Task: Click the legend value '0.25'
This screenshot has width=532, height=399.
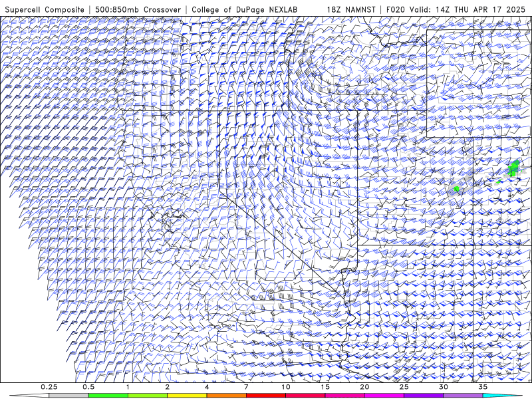Action: coord(49,387)
